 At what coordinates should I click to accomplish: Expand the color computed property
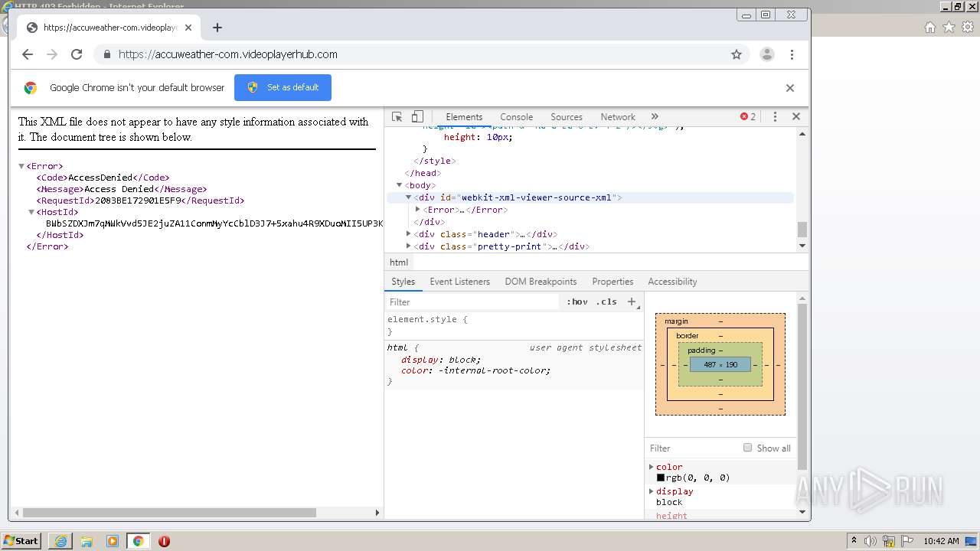click(x=652, y=467)
